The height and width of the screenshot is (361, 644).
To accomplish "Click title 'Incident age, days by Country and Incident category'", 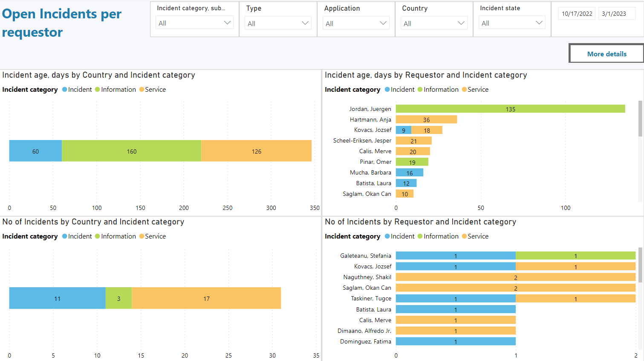I will 98,75.
